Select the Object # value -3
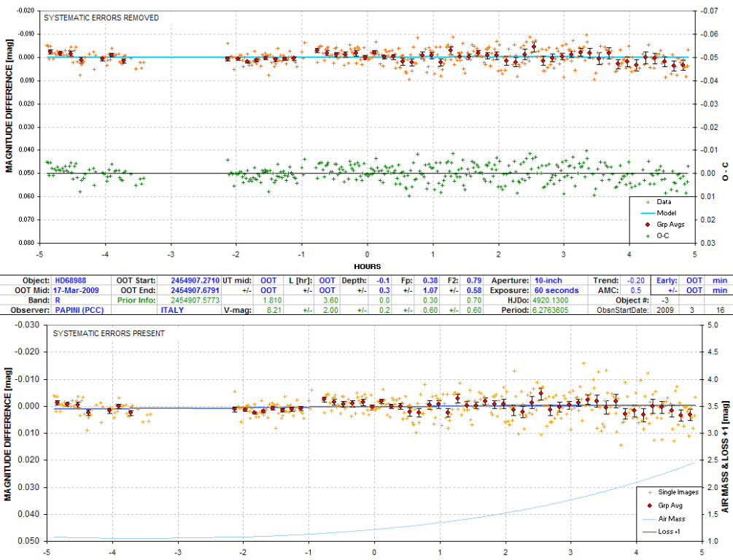Viewport: 733px width, 560px height. coord(664,300)
